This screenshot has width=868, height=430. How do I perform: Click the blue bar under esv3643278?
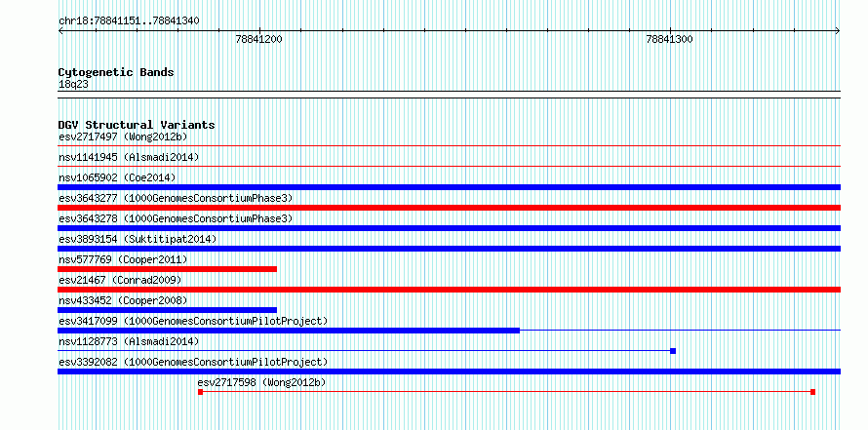click(x=449, y=228)
